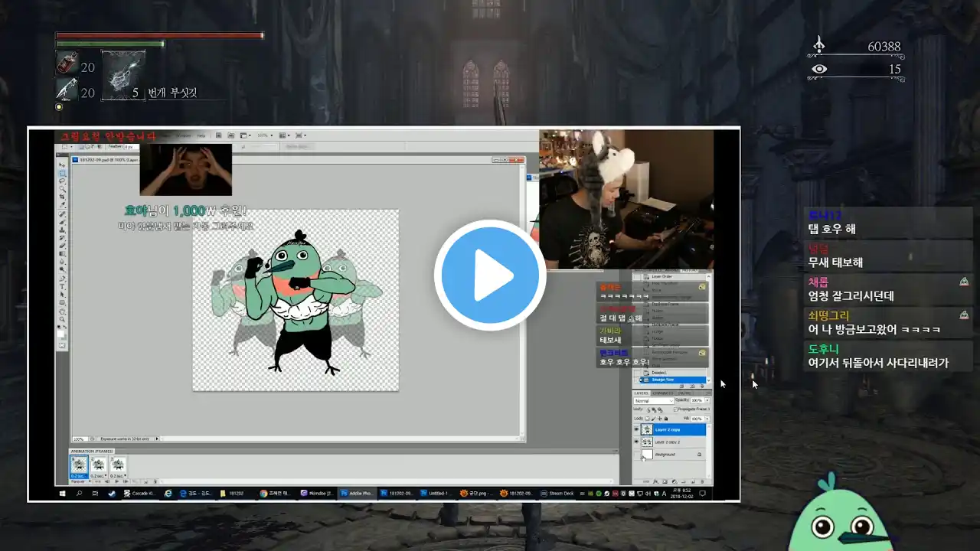Click the Windows Start button

click(62, 494)
